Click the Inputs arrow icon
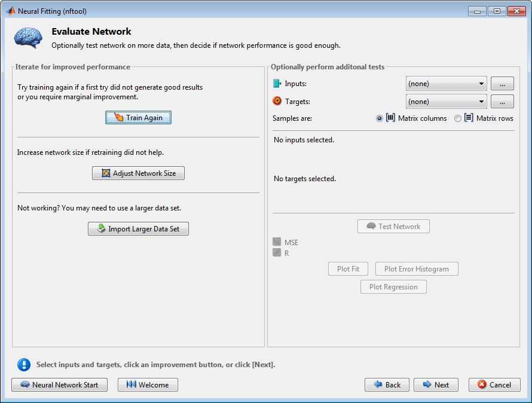The image size is (532, 403). 277,84
